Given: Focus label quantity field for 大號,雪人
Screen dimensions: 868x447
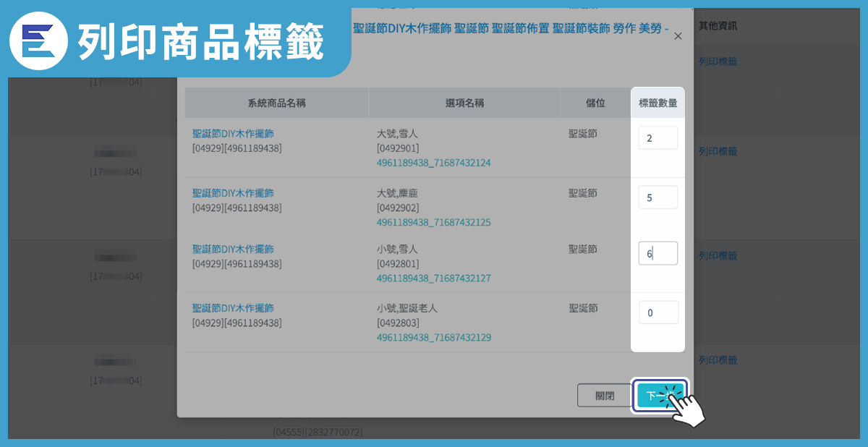Looking at the screenshot, I should pyautogui.click(x=658, y=138).
